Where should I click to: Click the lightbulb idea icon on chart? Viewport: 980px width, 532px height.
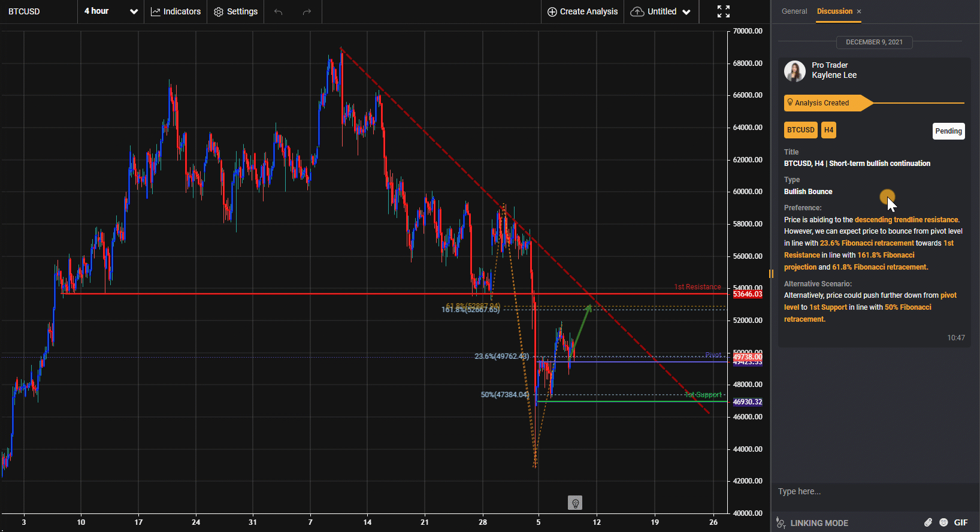574,503
